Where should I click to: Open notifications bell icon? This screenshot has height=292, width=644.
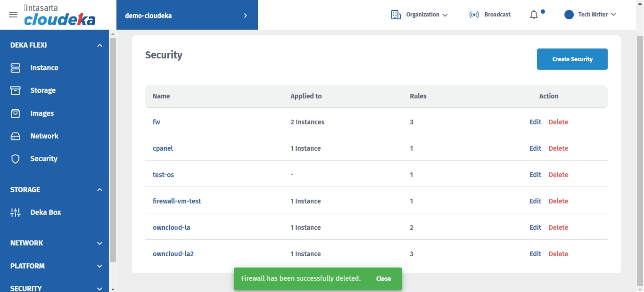534,15
